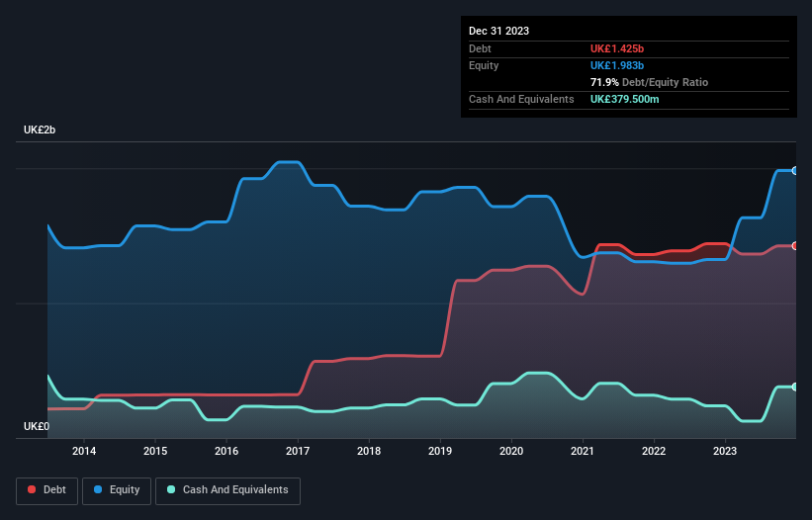Click the 2019 x-axis label
812x520 pixels.
pos(440,451)
